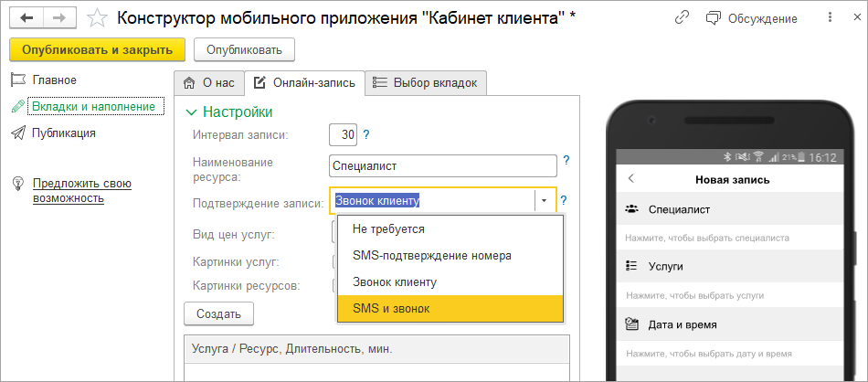Follow 'Предложить свою возможность' link
Viewport: 868px width, 382px height.
(x=82, y=190)
